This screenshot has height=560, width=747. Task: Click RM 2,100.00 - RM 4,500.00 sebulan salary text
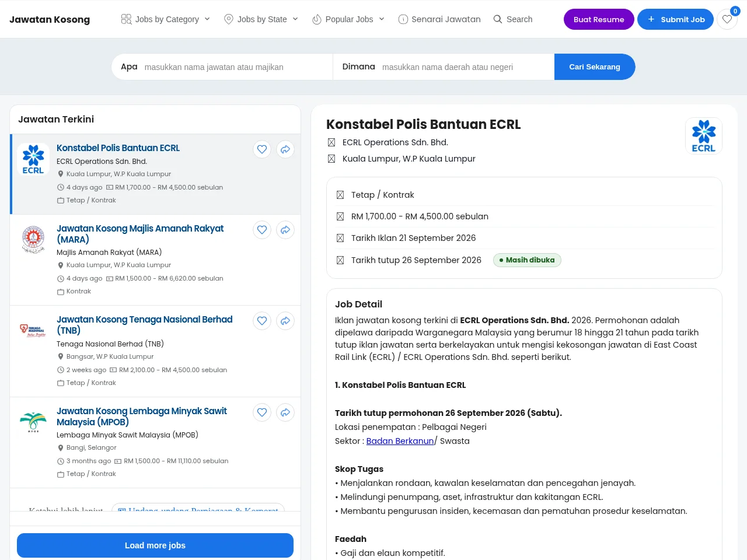pyautogui.click(x=173, y=370)
